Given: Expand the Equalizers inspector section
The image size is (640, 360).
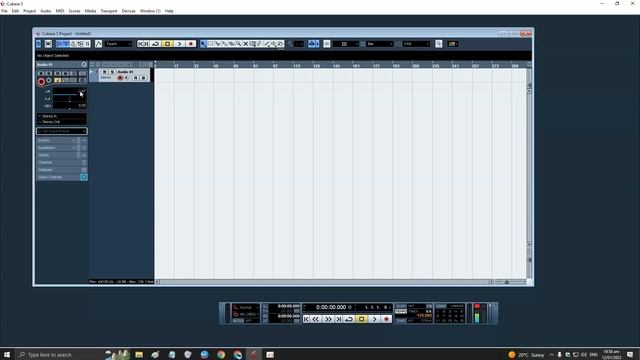Looking at the screenshot, I should pos(62,148).
